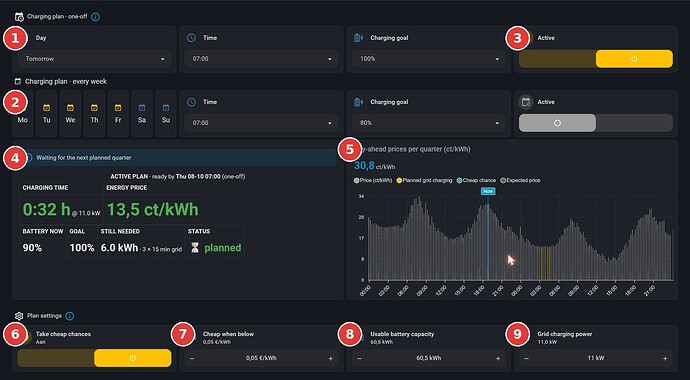Open the weekly plan Time dropdown
The height and width of the screenshot is (380, 690).
261,123
